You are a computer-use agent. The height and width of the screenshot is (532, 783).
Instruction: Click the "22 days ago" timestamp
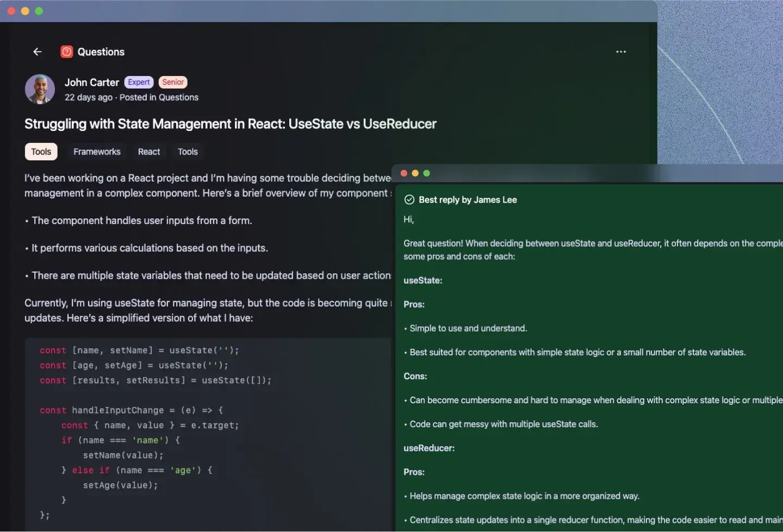[89, 97]
